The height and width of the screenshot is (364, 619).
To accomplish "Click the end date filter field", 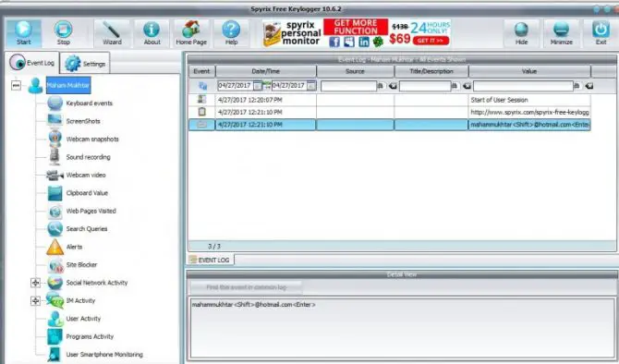I will (289, 86).
